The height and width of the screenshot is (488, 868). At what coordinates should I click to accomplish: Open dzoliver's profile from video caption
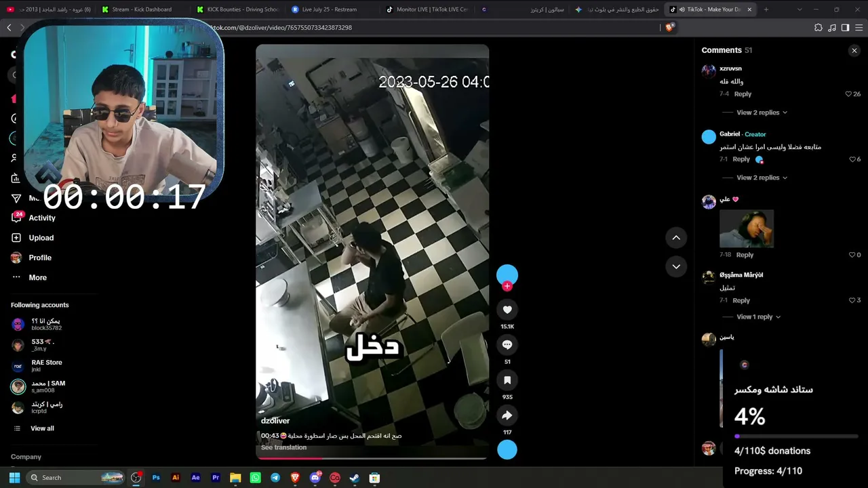tap(275, 421)
